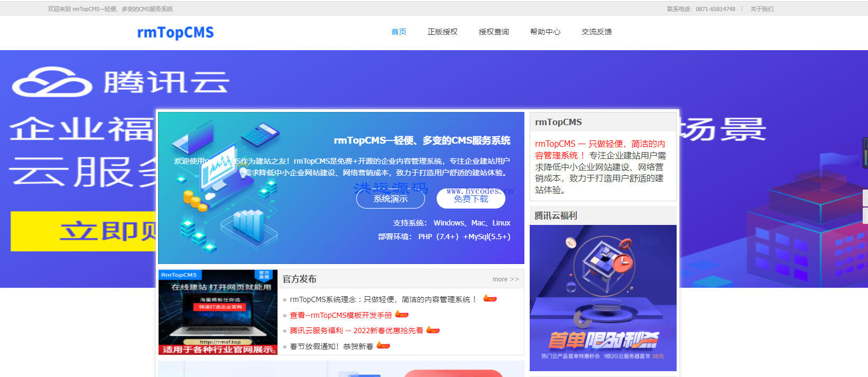Click the rmTopCMS sidebar panel heading
Screen dimensions: 868x377
pyautogui.click(x=558, y=122)
